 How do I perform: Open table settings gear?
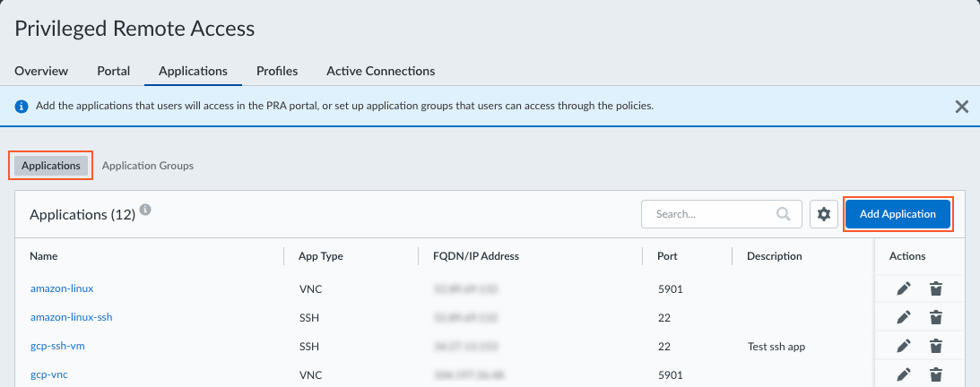click(x=824, y=215)
